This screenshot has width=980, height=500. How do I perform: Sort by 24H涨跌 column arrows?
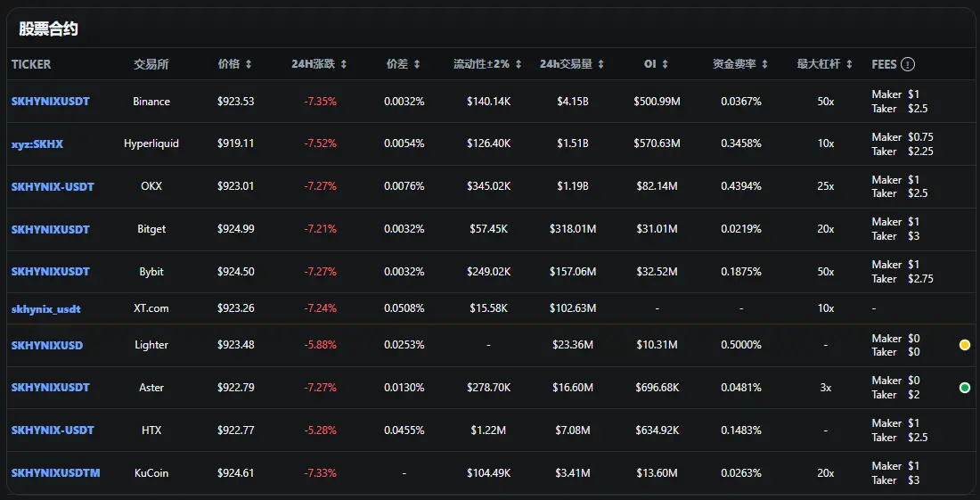343,64
